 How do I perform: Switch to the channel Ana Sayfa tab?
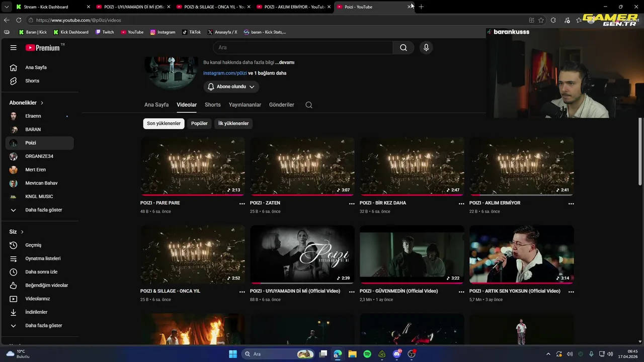[156, 105]
